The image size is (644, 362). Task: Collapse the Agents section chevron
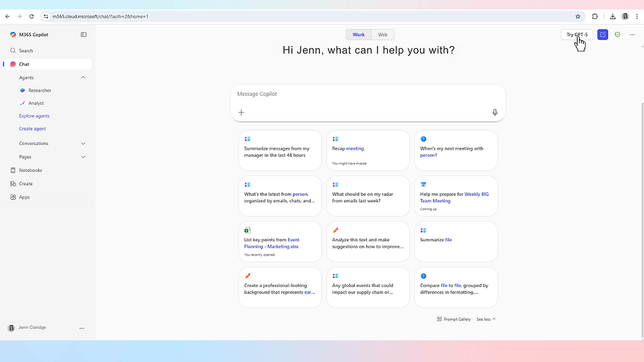[83, 78]
